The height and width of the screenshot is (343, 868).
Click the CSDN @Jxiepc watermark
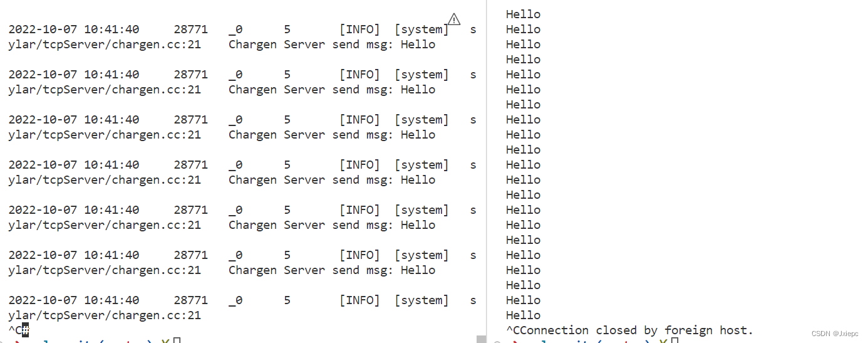tap(835, 334)
